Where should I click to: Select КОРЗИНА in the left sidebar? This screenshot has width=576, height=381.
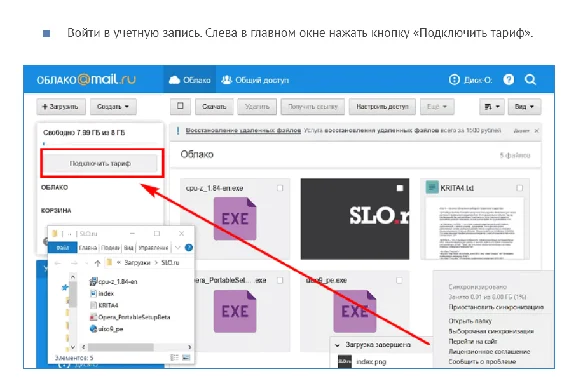[x=56, y=211]
